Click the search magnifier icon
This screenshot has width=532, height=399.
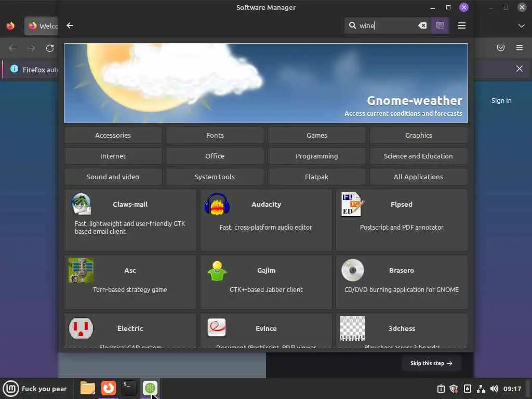pyautogui.click(x=353, y=25)
